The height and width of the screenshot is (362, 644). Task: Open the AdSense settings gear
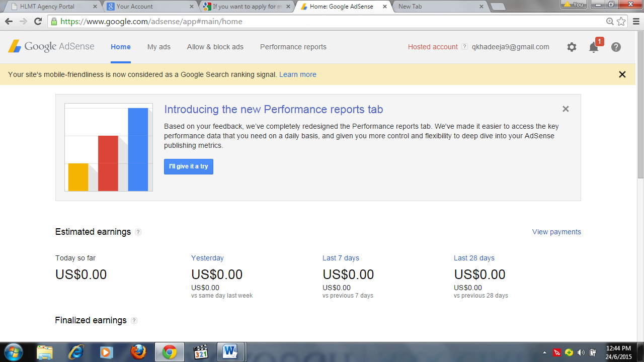572,47
